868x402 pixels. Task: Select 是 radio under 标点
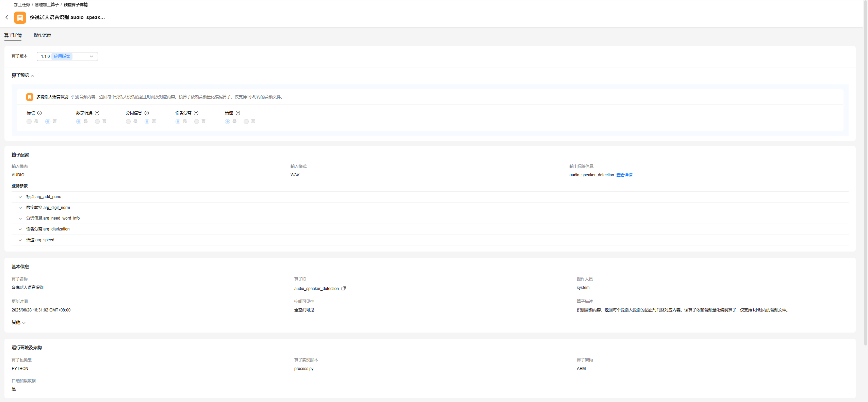(29, 122)
